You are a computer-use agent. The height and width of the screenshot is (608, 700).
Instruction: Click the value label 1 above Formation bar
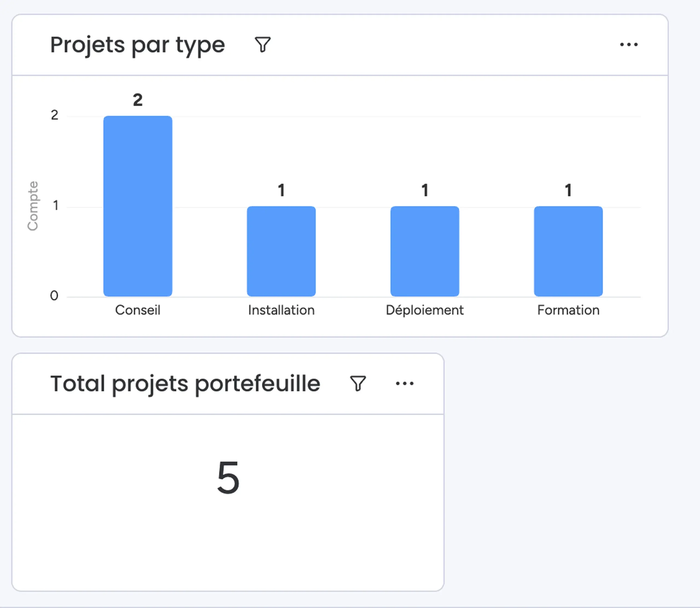pyautogui.click(x=568, y=190)
